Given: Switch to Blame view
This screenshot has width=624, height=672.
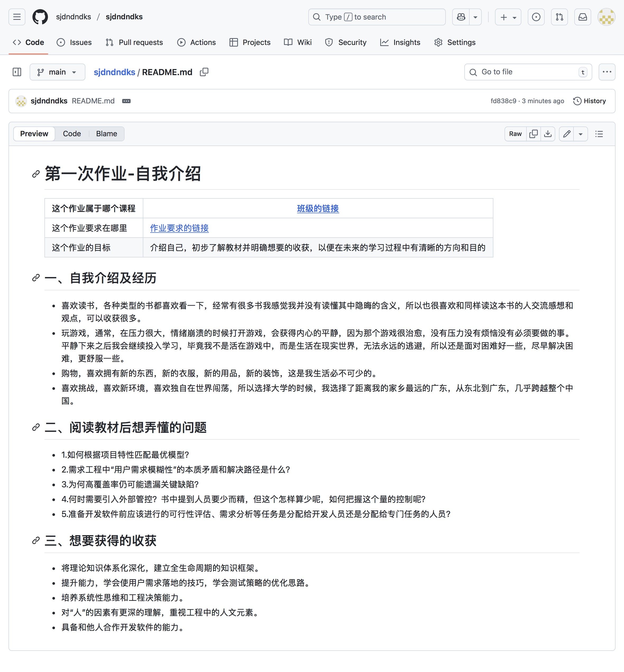Looking at the screenshot, I should 106,134.
